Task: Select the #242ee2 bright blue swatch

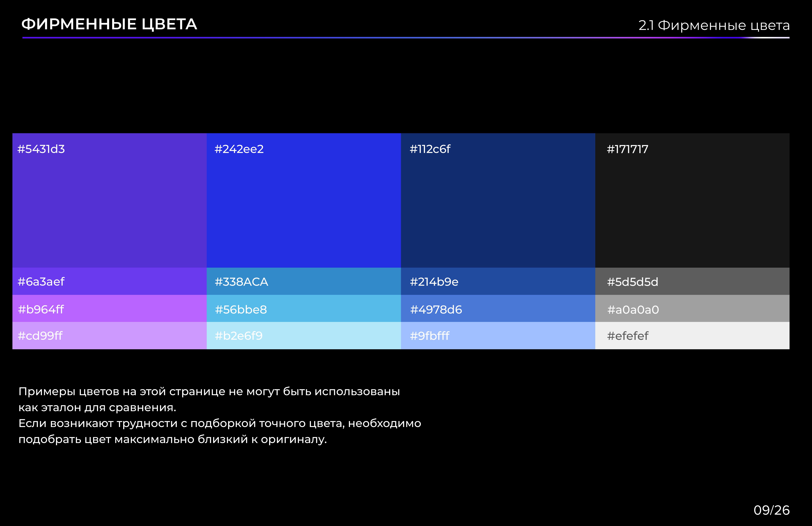Action: pos(304,201)
